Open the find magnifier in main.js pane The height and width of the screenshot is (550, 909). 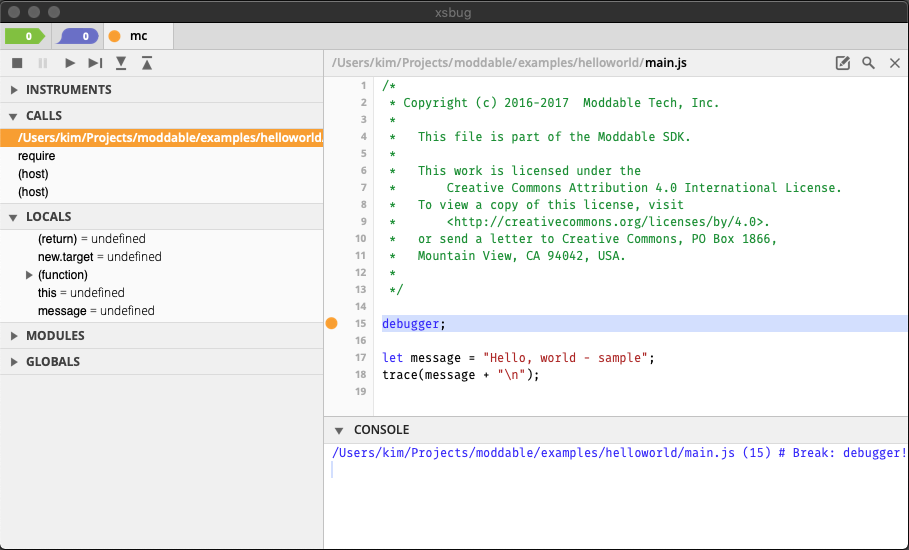pyautogui.click(x=868, y=63)
